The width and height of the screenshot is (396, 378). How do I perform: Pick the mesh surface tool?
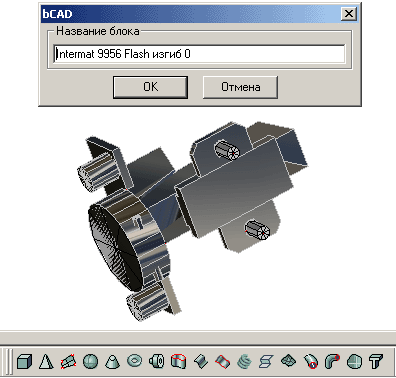point(288,361)
